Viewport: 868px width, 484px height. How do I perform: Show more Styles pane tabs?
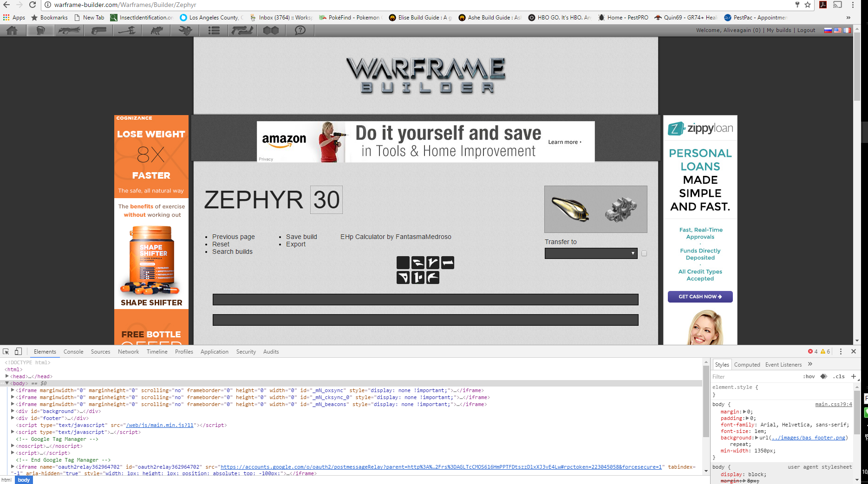pyautogui.click(x=810, y=364)
